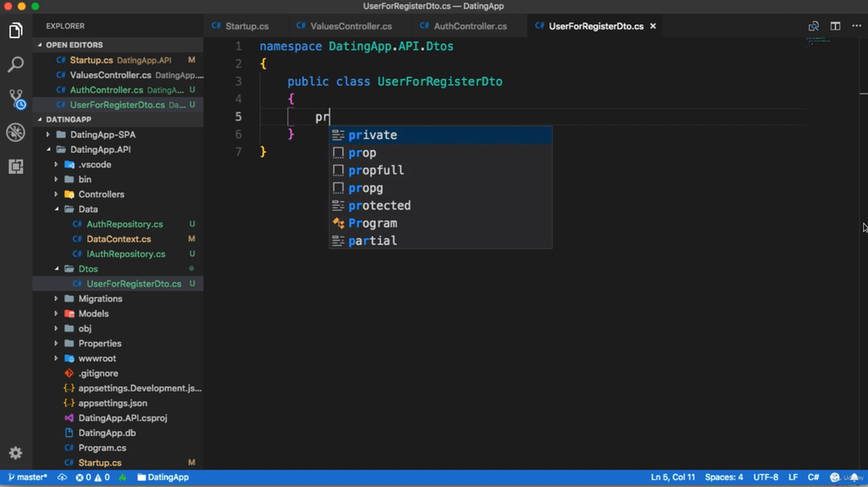Open AuthRepository.cs in Data folder
The height and width of the screenshot is (487, 868).
[x=118, y=224]
